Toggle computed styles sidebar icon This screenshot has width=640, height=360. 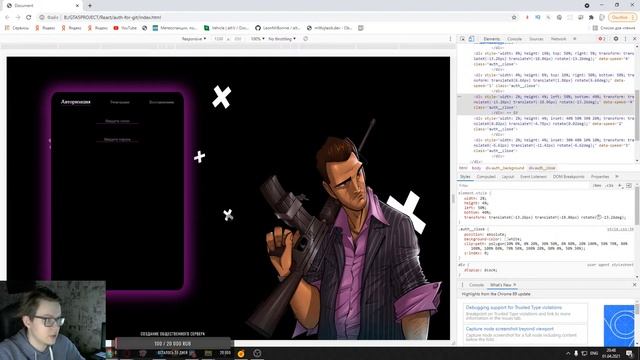(x=629, y=186)
